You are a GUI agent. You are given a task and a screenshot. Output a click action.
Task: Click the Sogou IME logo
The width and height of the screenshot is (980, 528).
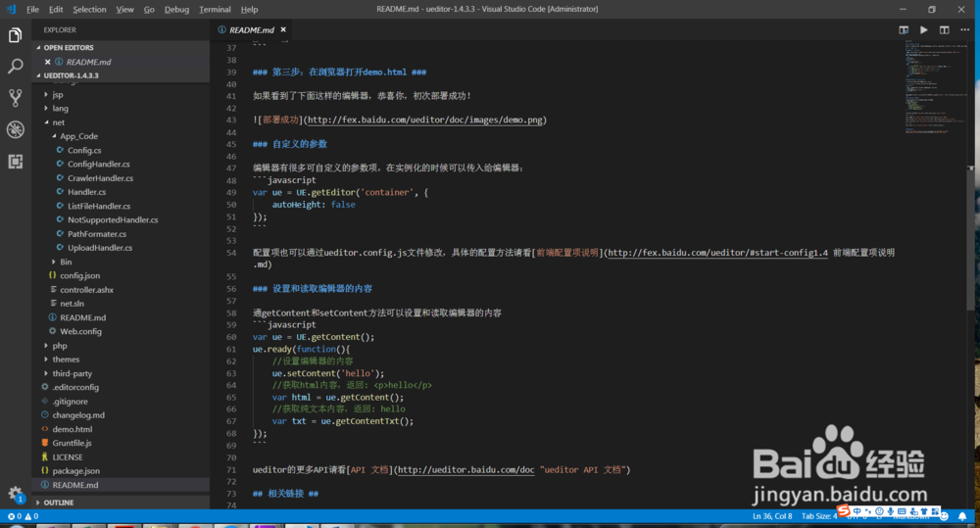(x=844, y=511)
